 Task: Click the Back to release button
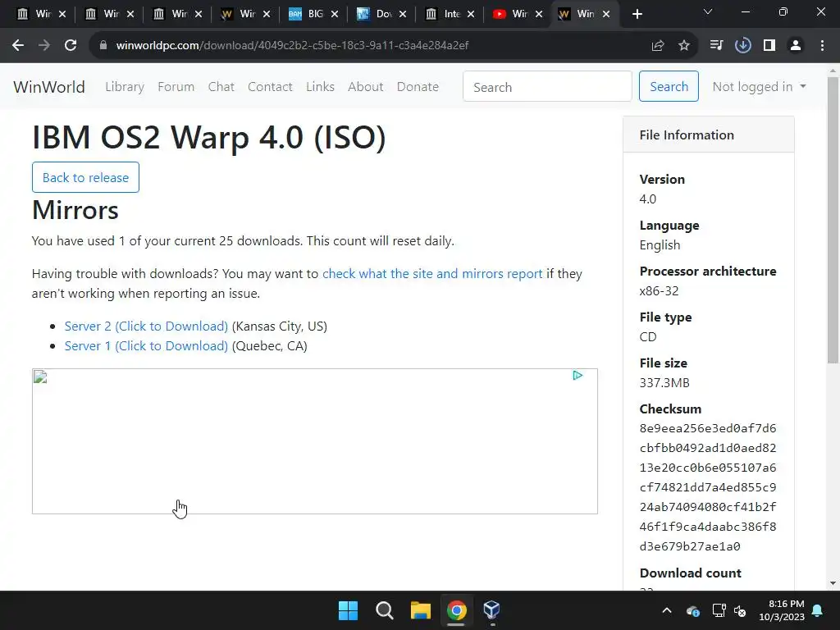tap(85, 177)
